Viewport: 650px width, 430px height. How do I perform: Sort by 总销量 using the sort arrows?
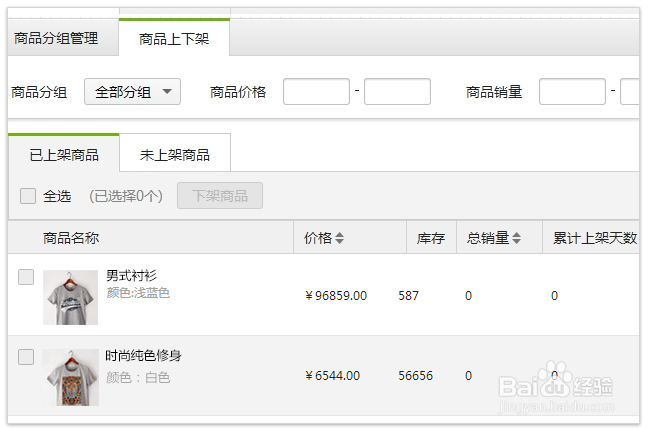pos(516,238)
